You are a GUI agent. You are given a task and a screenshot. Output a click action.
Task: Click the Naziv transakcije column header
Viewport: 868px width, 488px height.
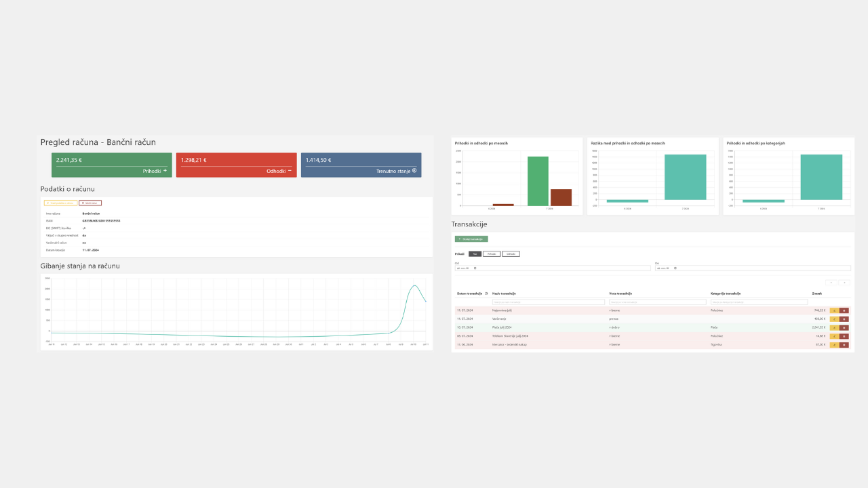tap(504, 293)
